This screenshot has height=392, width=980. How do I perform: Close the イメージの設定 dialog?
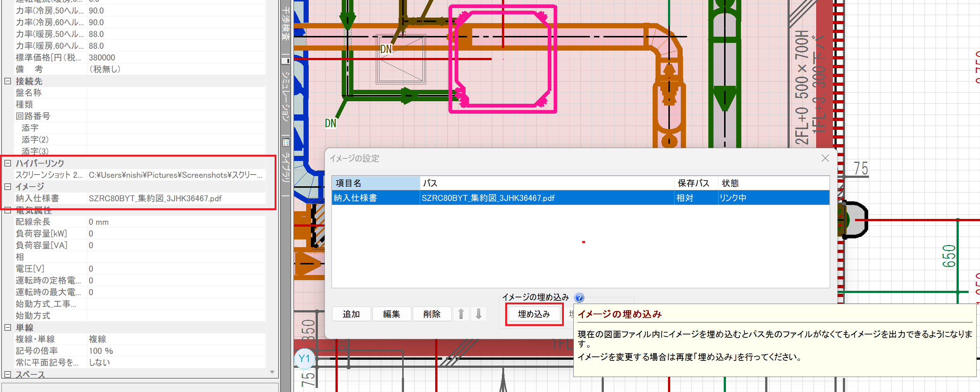pos(825,158)
